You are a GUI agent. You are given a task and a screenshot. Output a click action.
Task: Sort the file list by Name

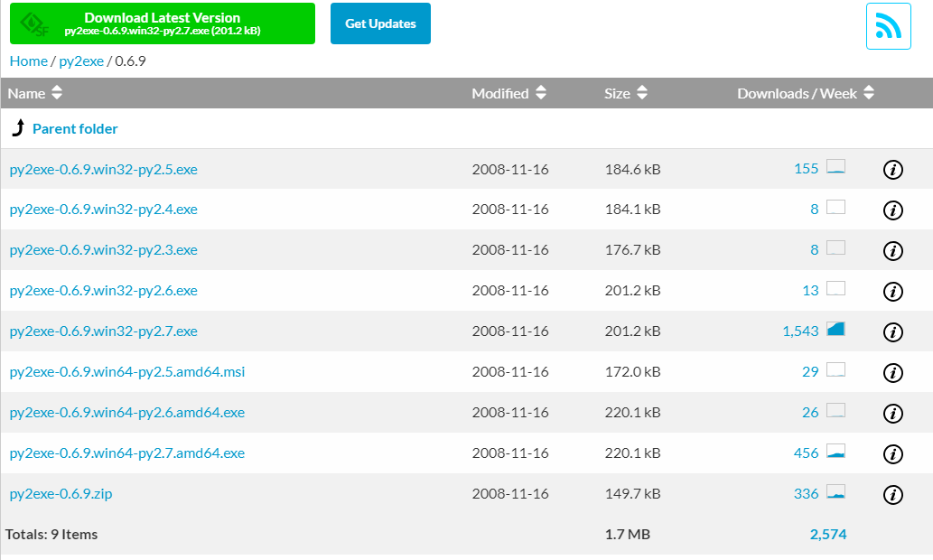click(34, 93)
